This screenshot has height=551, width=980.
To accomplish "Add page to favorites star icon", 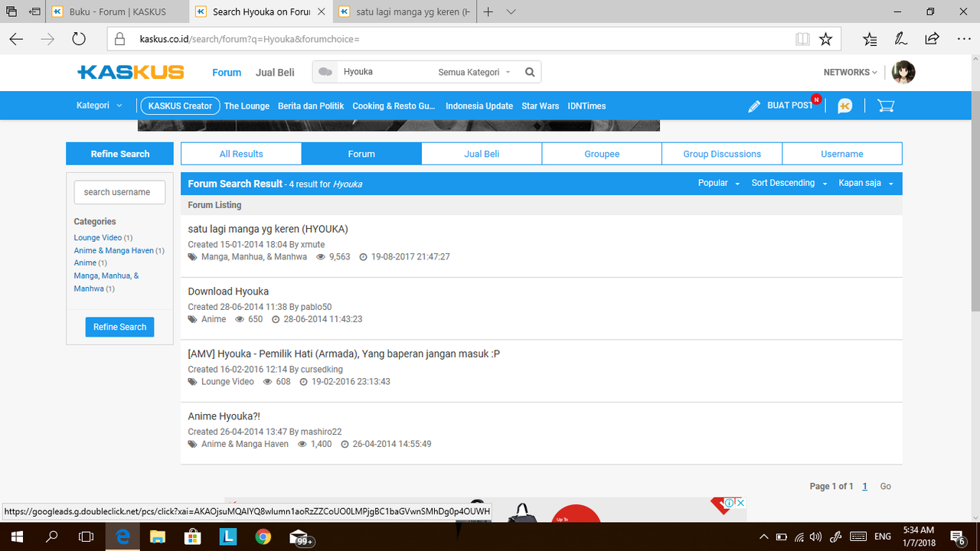I will [x=825, y=39].
